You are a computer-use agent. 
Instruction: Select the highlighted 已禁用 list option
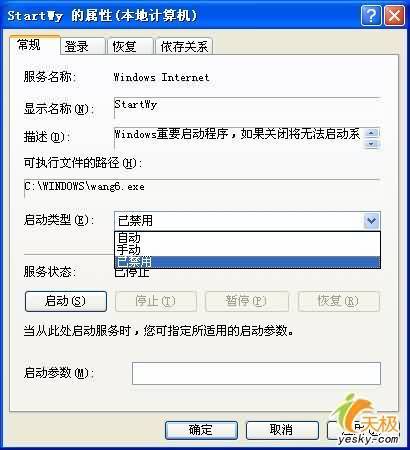(x=247, y=262)
